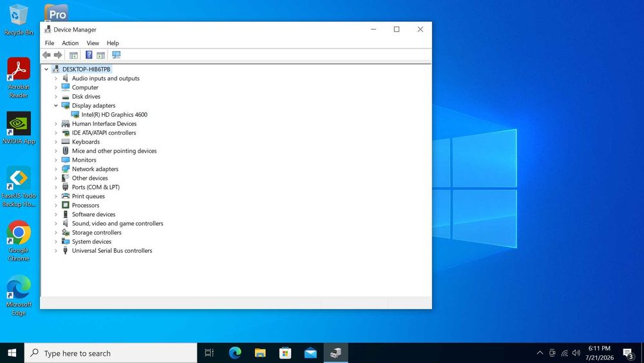Viewport: 644px width, 363px height.
Task: Select the Software devices label
Action: (x=93, y=214)
